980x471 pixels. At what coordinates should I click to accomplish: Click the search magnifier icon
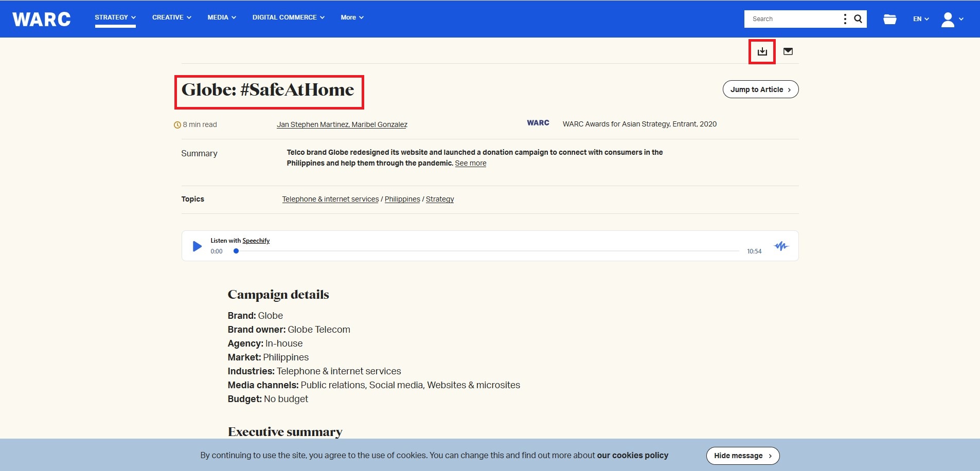[x=858, y=19]
